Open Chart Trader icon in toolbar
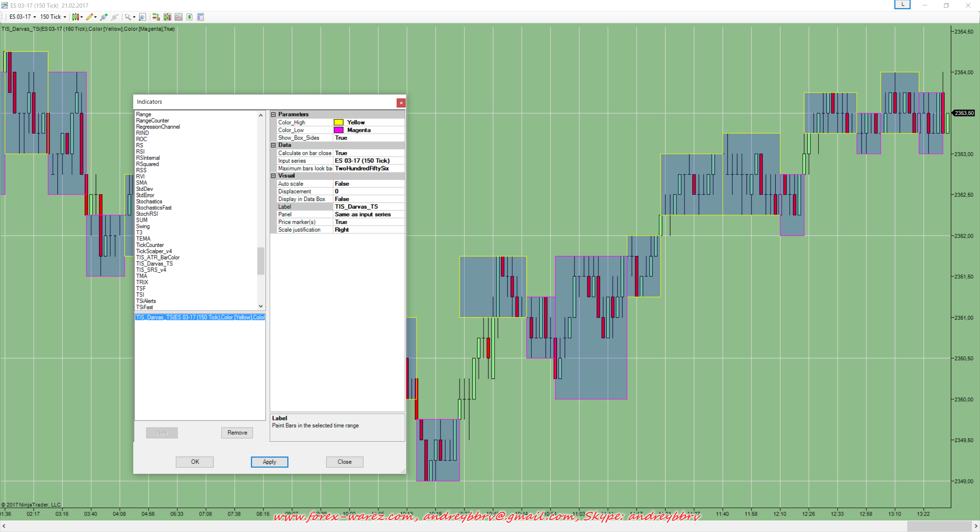Screen dimensions: 980x532 tap(156, 17)
